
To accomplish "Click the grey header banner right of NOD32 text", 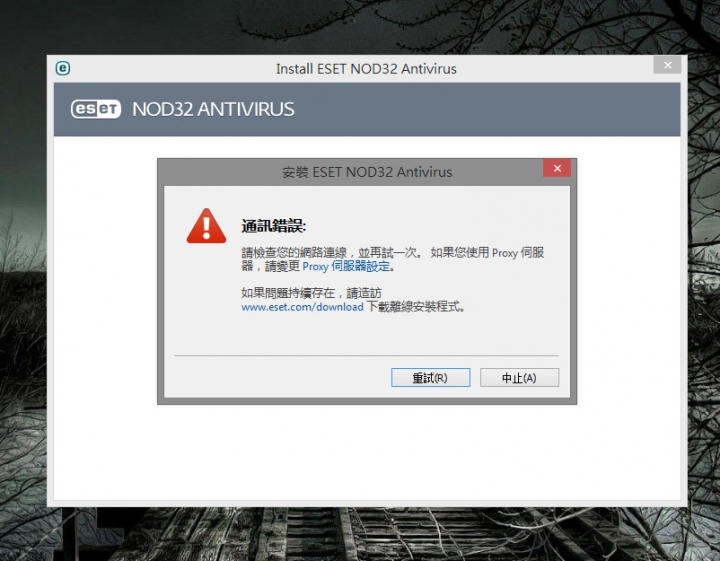I will tap(487, 109).
